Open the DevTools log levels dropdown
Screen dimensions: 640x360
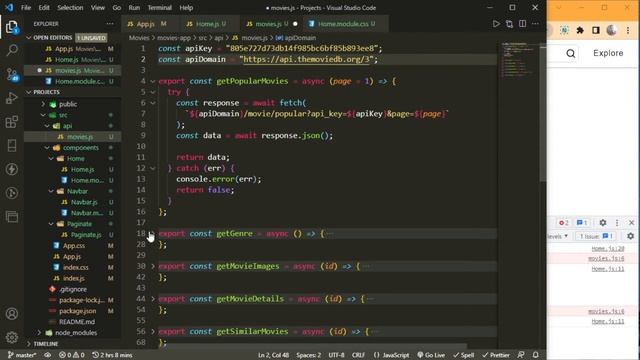pyautogui.click(x=557, y=236)
